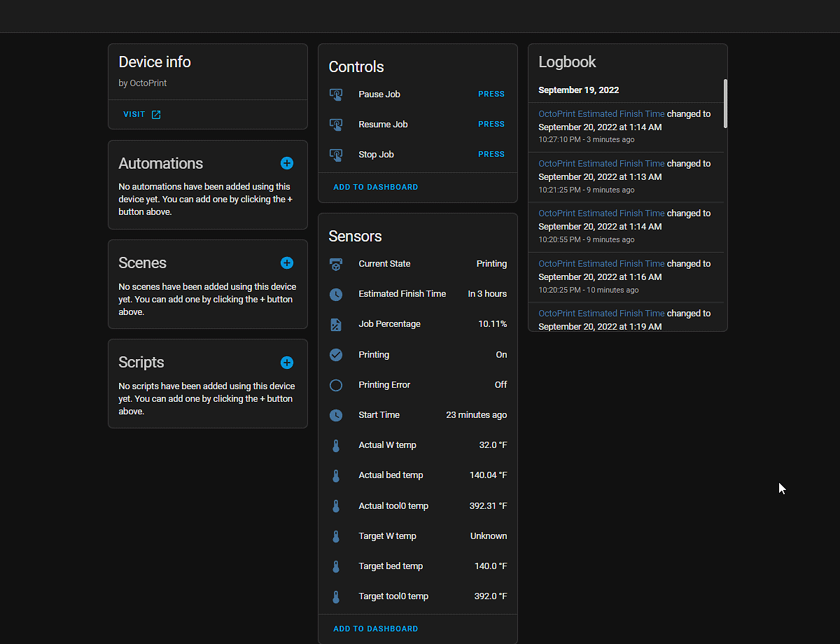Open the Actual bed temp sensor row

coord(418,475)
